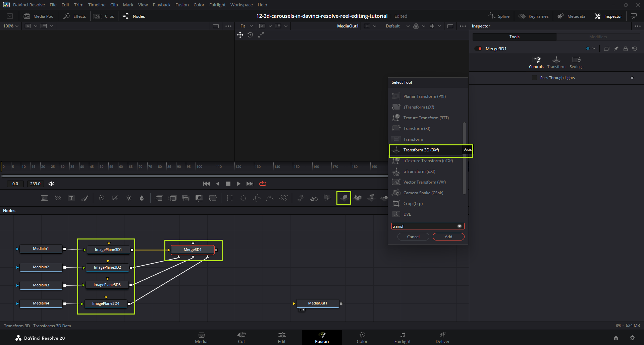Toggle the playback loop button
This screenshot has height=345, width=644.
point(263,184)
